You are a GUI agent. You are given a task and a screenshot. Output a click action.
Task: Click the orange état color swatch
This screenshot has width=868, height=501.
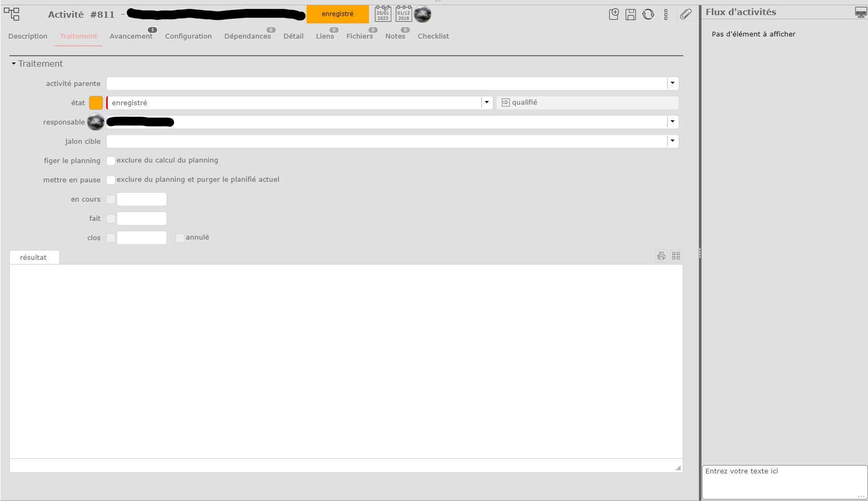(96, 103)
